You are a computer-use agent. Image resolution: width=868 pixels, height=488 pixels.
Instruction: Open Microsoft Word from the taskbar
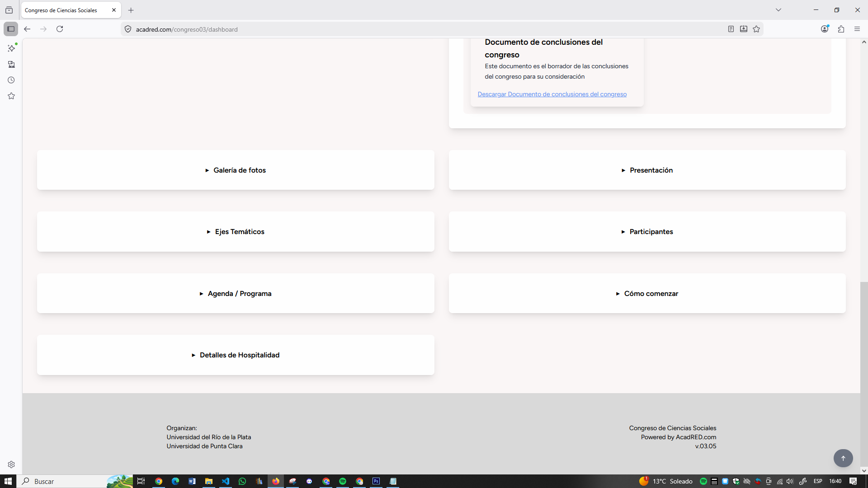192,481
